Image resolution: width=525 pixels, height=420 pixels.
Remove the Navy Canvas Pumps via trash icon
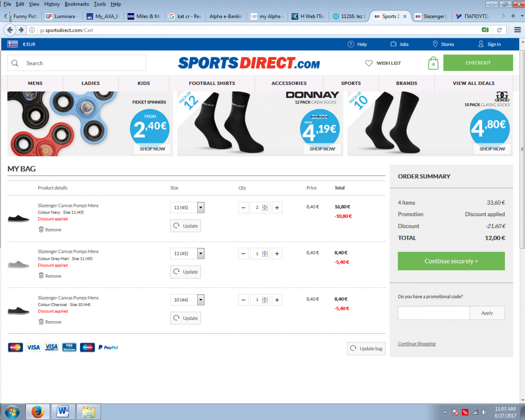(x=41, y=229)
